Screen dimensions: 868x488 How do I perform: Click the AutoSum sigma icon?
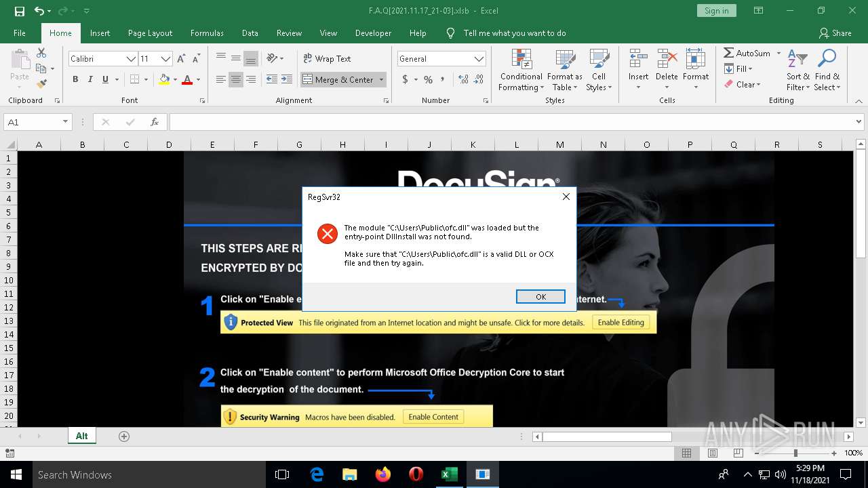[x=728, y=53]
